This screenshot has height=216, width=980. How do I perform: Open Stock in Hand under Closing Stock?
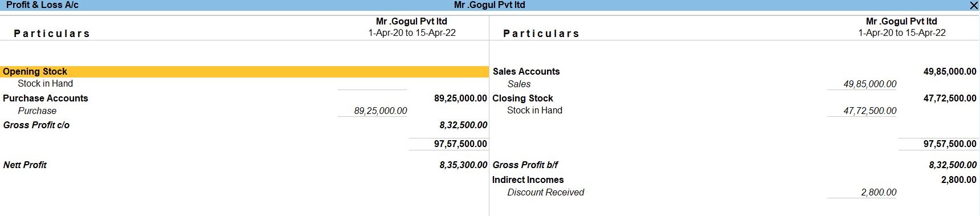[x=534, y=111]
